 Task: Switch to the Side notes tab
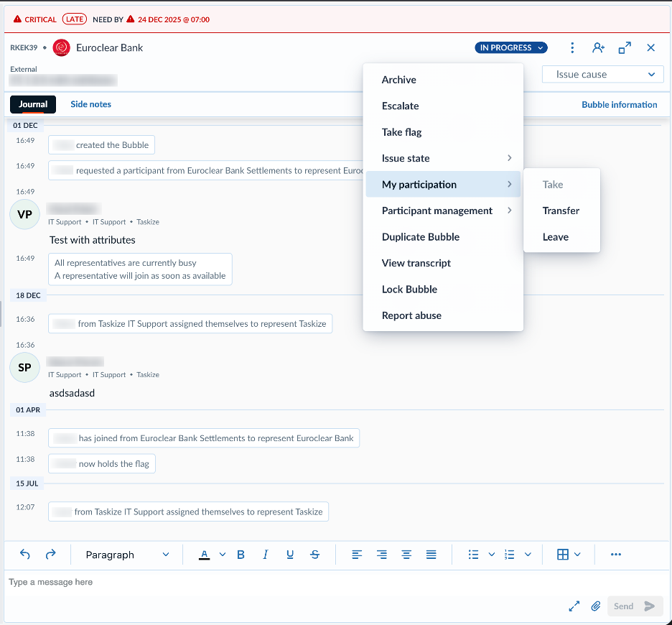click(91, 104)
